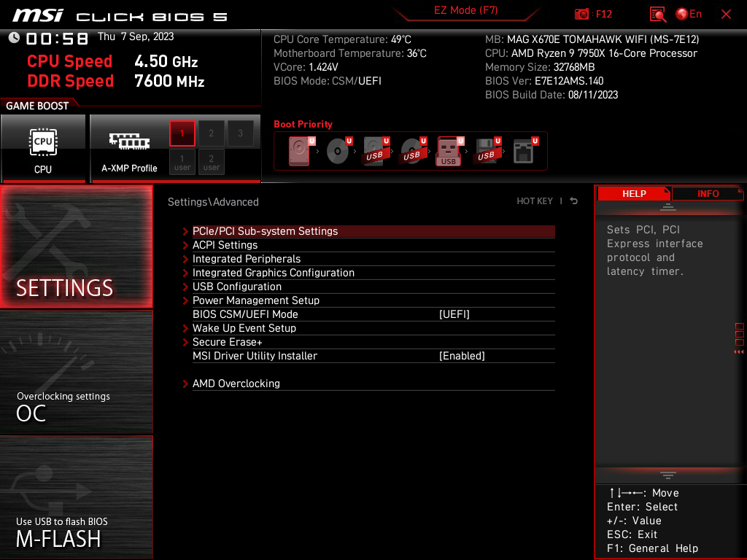Click the CPU Core Temperature reading
The height and width of the screenshot is (560, 747).
point(342,39)
